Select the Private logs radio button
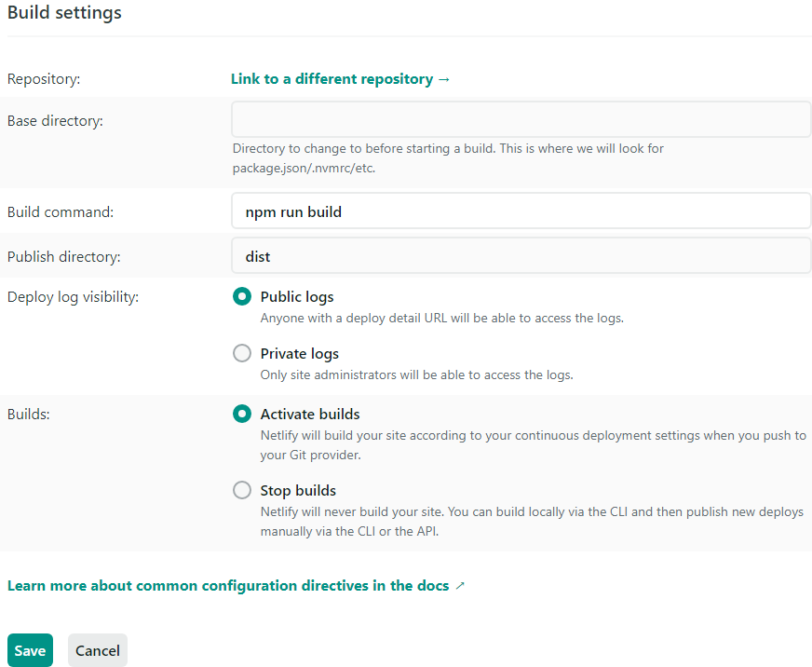The image size is (812, 667). [x=242, y=353]
